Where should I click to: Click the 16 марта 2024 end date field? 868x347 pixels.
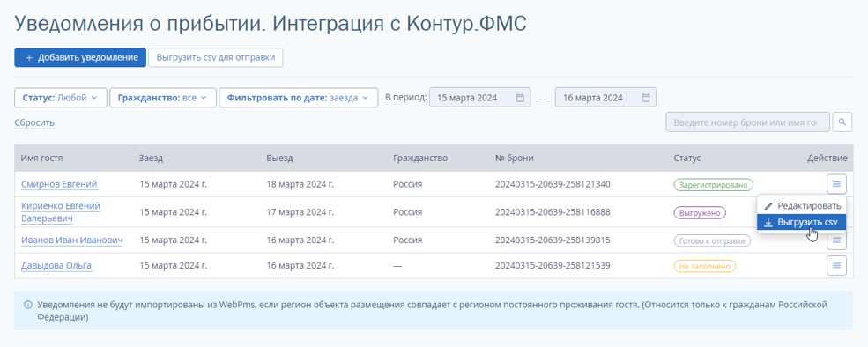[x=605, y=98]
